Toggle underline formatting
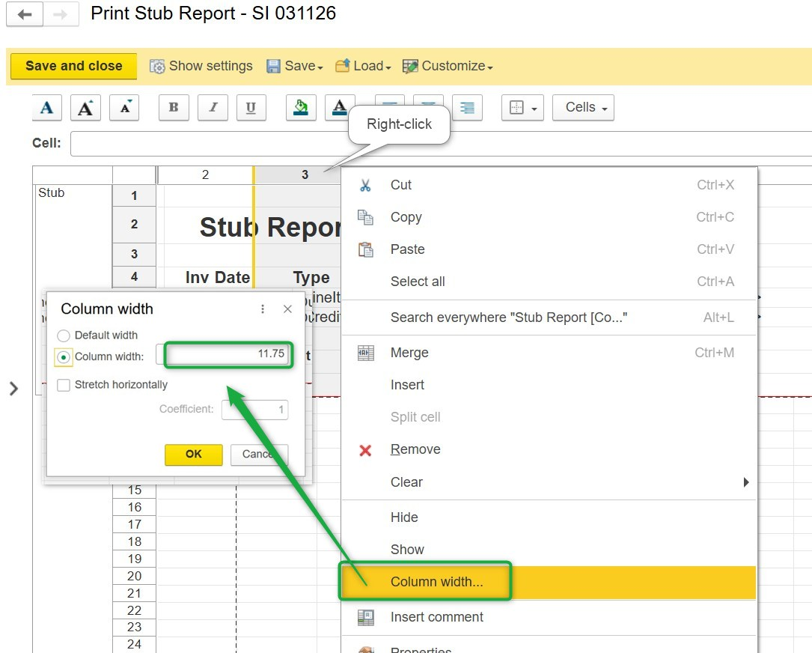Screen dimensions: 812x653 251,108
